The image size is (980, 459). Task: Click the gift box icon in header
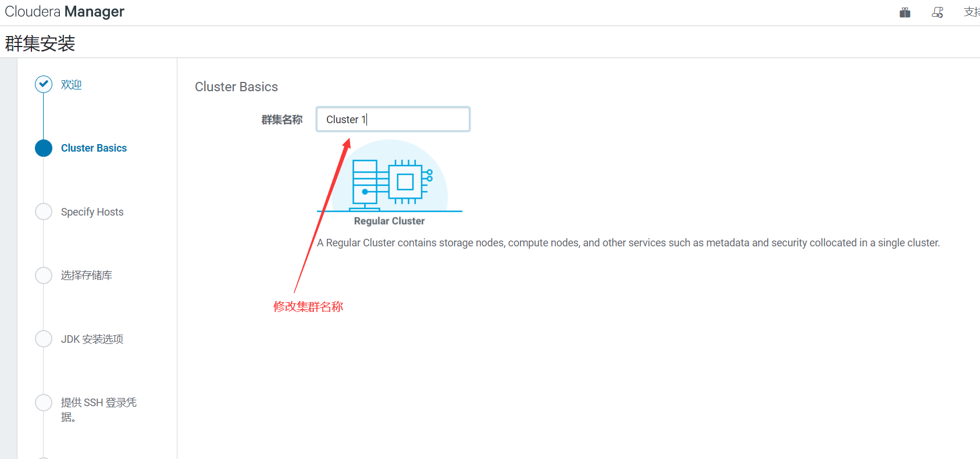pyautogui.click(x=905, y=12)
